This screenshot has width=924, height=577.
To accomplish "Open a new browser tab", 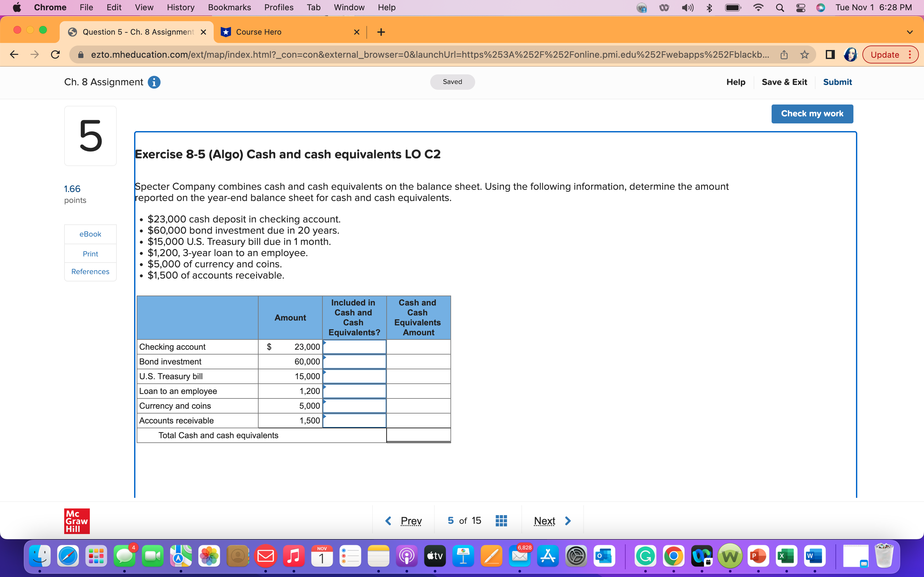I will (x=381, y=32).
